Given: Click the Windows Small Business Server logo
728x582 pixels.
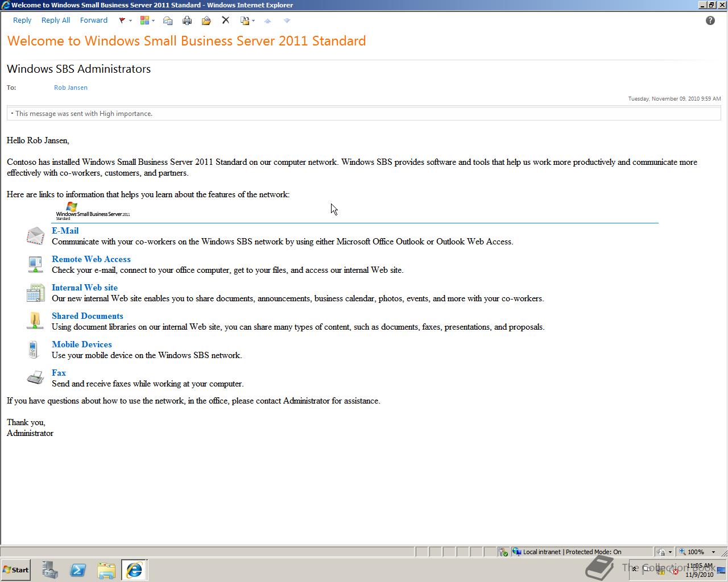Looking at the screenshot, I should (93, 211).
